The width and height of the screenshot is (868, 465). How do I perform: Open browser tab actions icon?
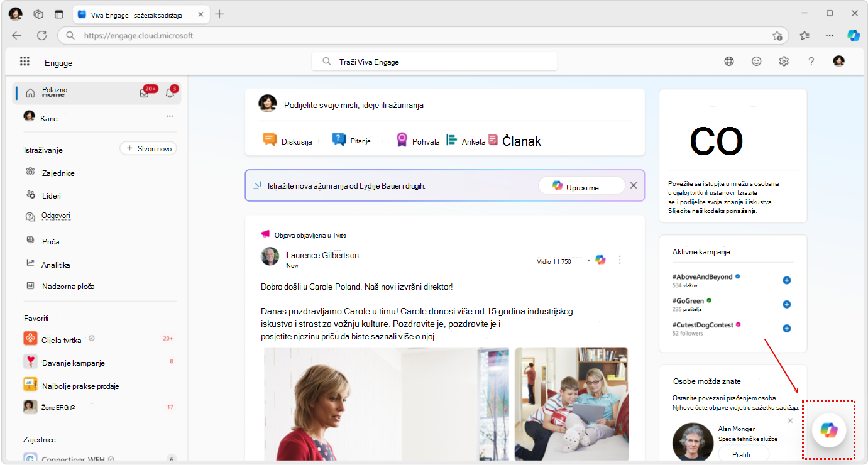click(59, 14)
